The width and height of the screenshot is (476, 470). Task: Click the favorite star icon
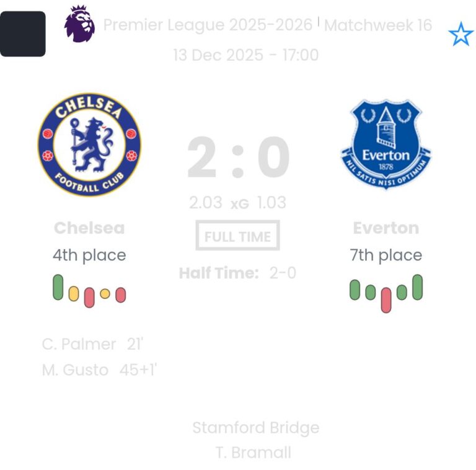[460, 34]
